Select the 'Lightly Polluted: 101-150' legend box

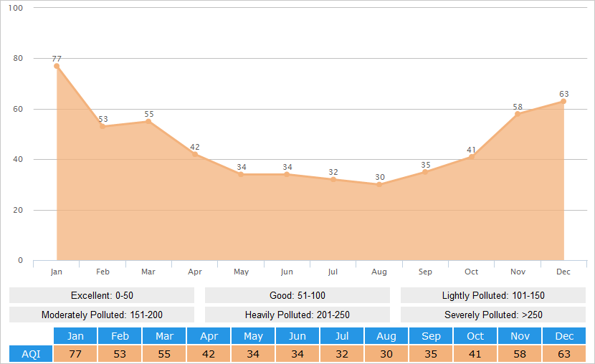point(493,295)
